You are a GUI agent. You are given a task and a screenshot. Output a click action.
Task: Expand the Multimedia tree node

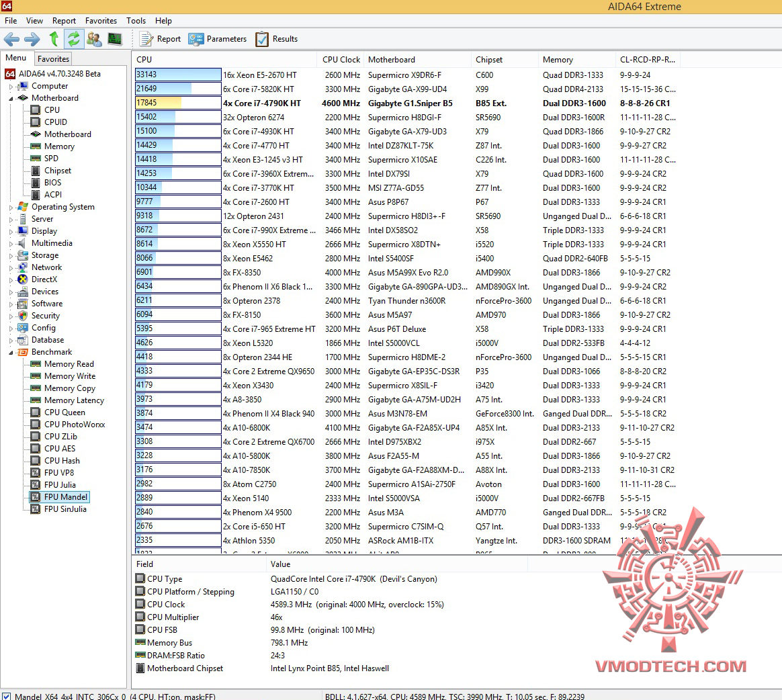tap(11, 243)
